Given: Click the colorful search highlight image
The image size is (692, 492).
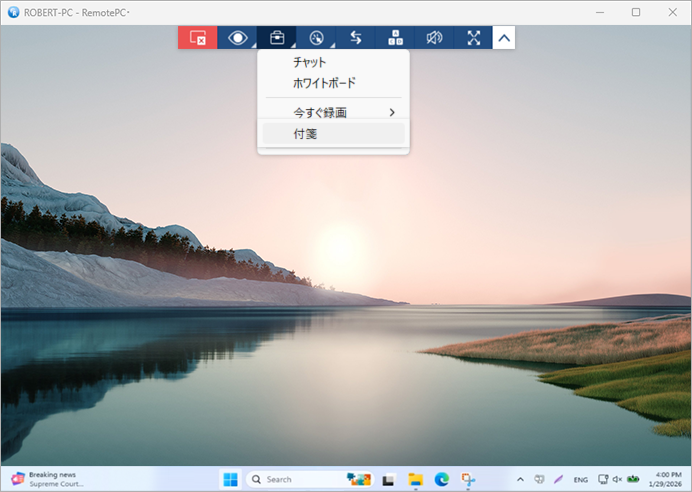Looking at the screenshot, I should tap(359, 479).
